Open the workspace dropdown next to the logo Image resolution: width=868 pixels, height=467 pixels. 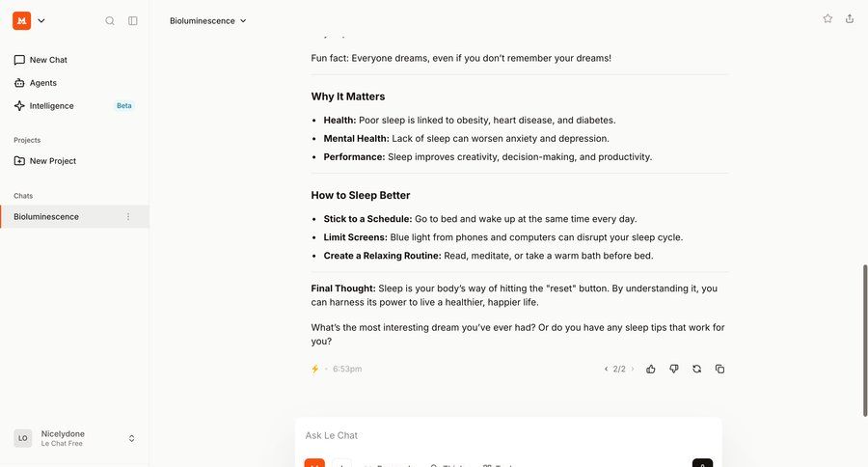41,20
